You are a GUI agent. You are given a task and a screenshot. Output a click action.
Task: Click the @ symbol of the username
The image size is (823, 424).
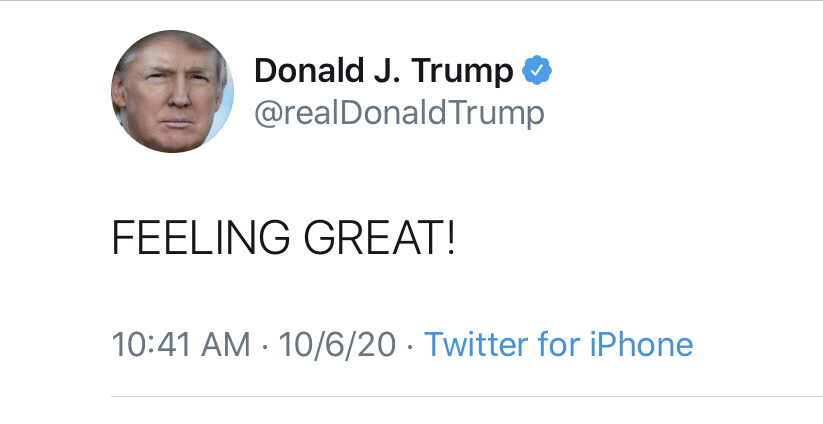(x=268, y=113)
